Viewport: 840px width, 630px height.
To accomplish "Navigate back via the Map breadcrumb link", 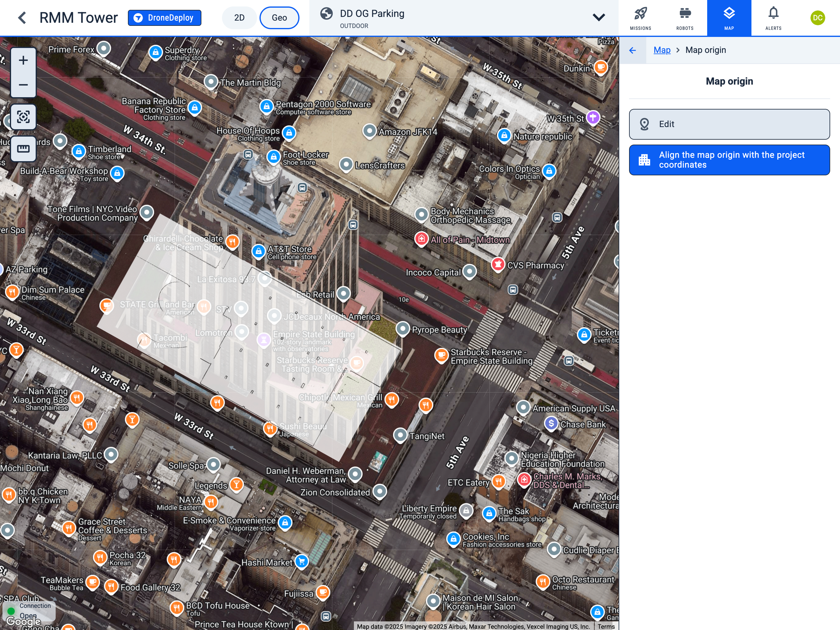I will (x=662, y=50).
